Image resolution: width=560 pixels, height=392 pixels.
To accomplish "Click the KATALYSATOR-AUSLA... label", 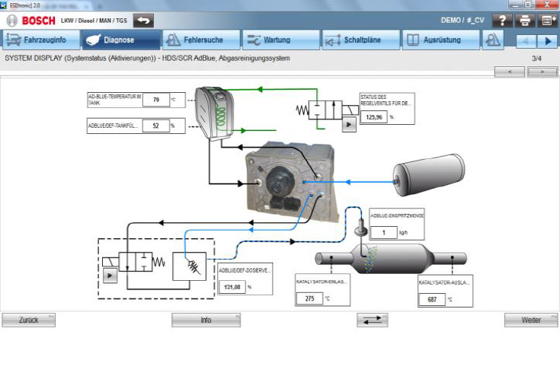I will click(x=444, y=282).
